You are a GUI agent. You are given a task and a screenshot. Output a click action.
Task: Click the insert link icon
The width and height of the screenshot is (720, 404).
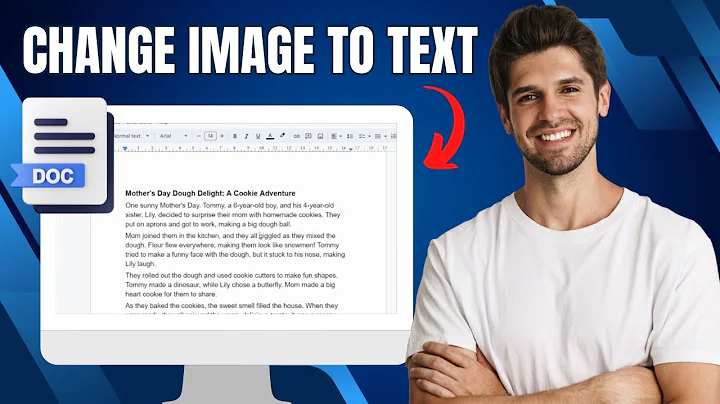pyautogui.click(x=297, y=136)
